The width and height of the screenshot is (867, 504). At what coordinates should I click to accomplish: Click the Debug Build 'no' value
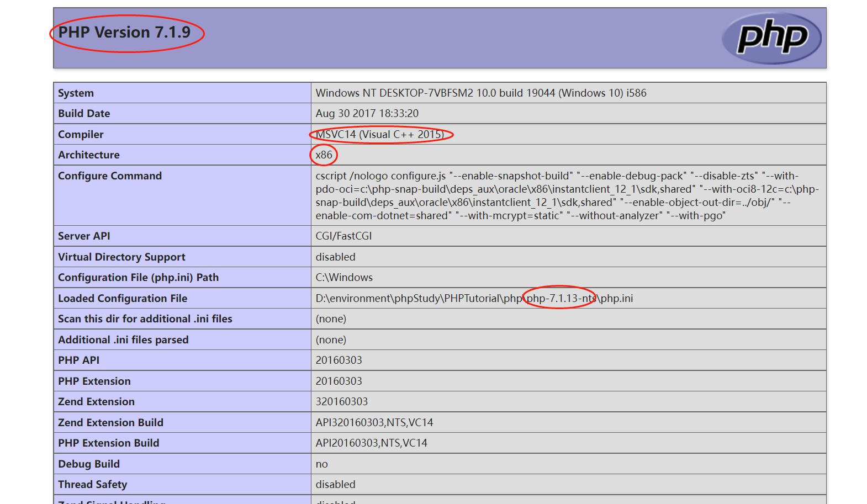(322, 464)
